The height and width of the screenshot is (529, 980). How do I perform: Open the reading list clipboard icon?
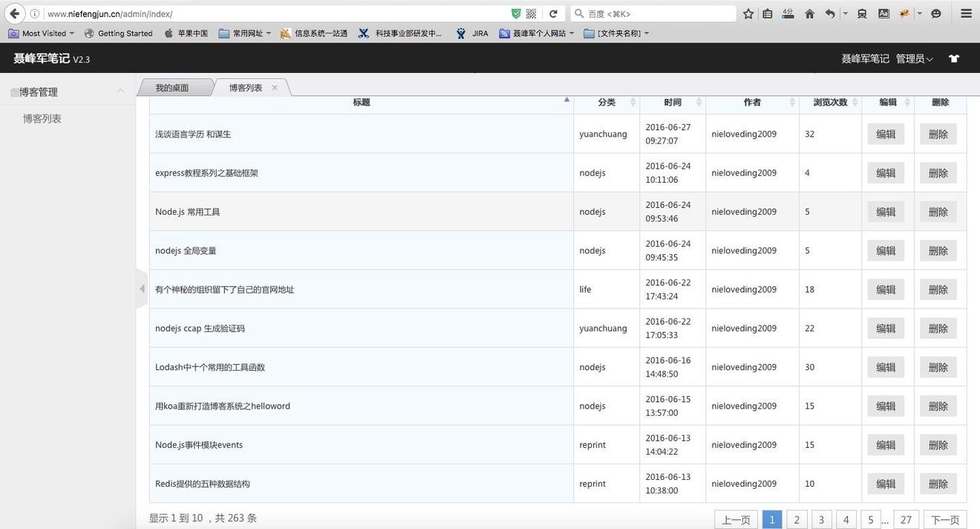pyautogui.click(x=767, y=13)
